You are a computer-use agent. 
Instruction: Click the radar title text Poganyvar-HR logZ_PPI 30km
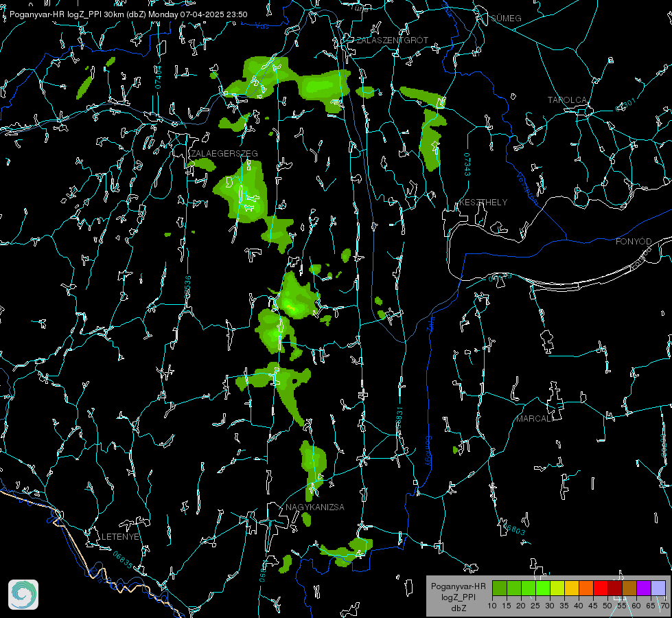pos(67,14)
